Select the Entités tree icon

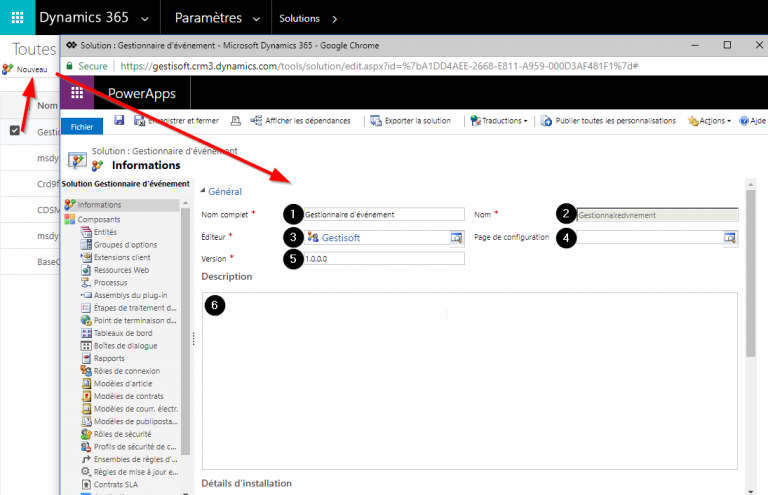point(86,232)
